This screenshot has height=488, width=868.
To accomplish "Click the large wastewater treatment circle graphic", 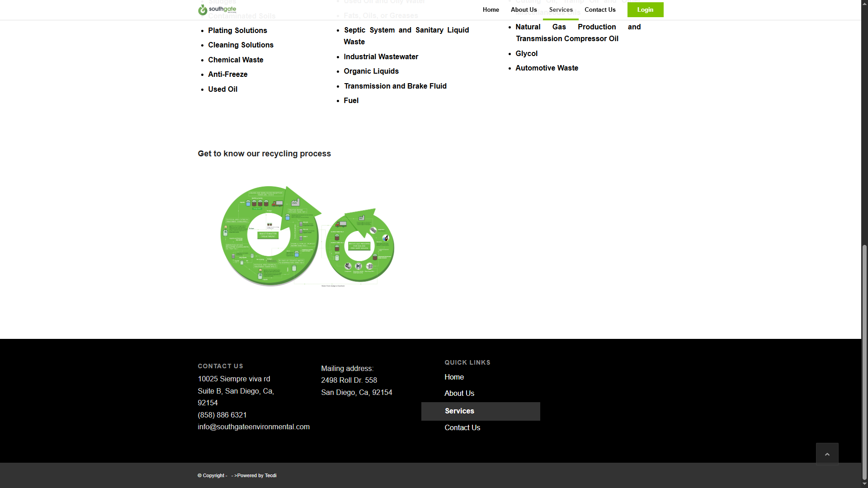I will [269, 236].
